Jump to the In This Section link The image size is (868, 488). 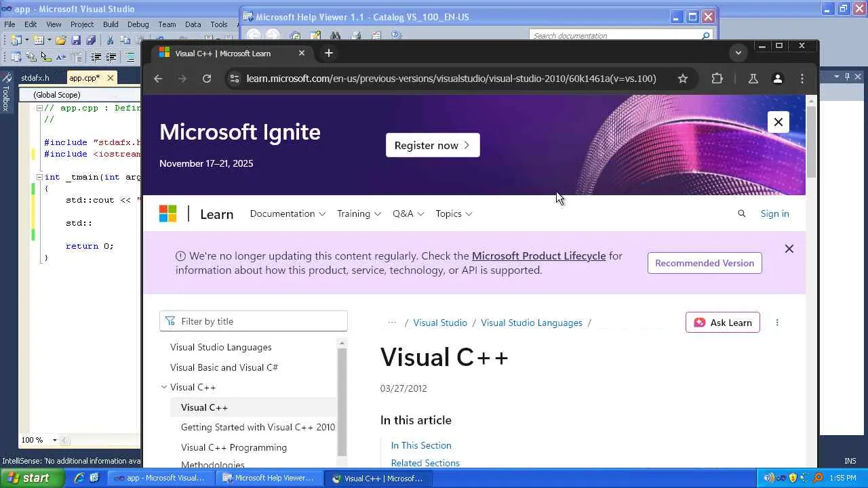click(x=421, y=445)
